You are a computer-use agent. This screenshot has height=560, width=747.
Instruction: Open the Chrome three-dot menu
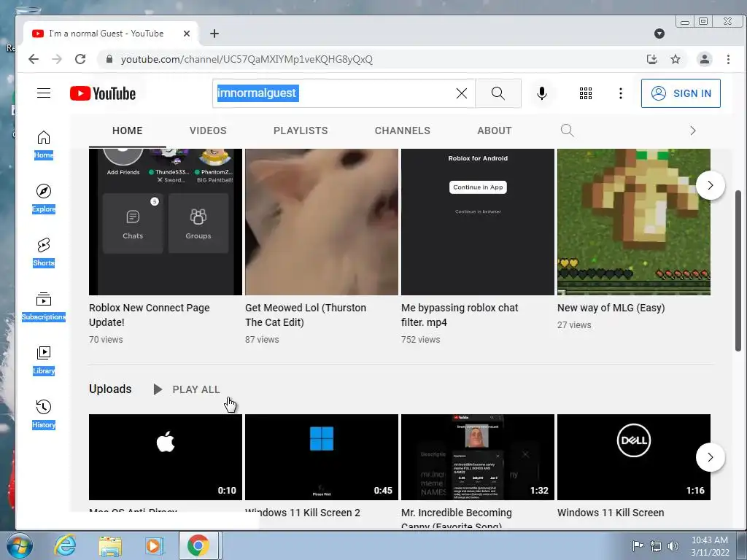728,59
